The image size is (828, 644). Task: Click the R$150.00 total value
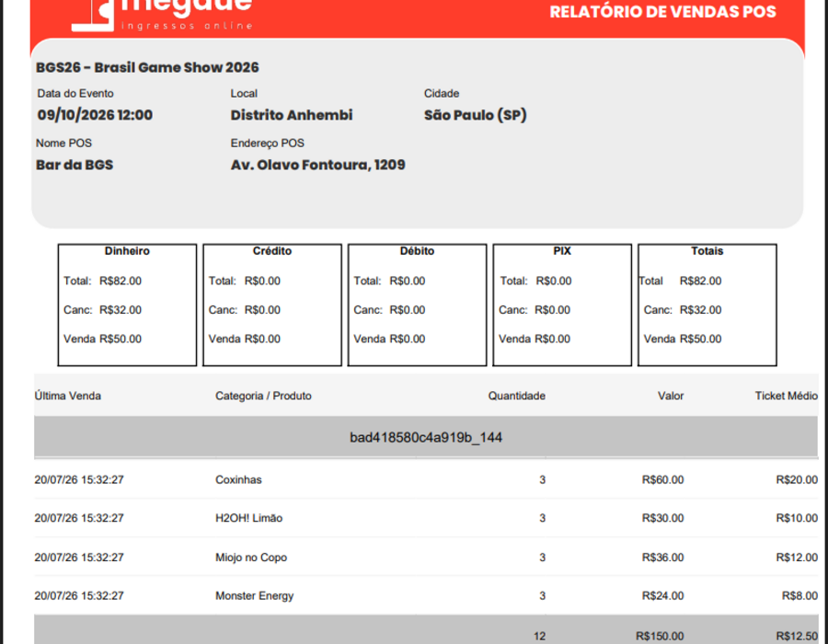coord(660,636)
